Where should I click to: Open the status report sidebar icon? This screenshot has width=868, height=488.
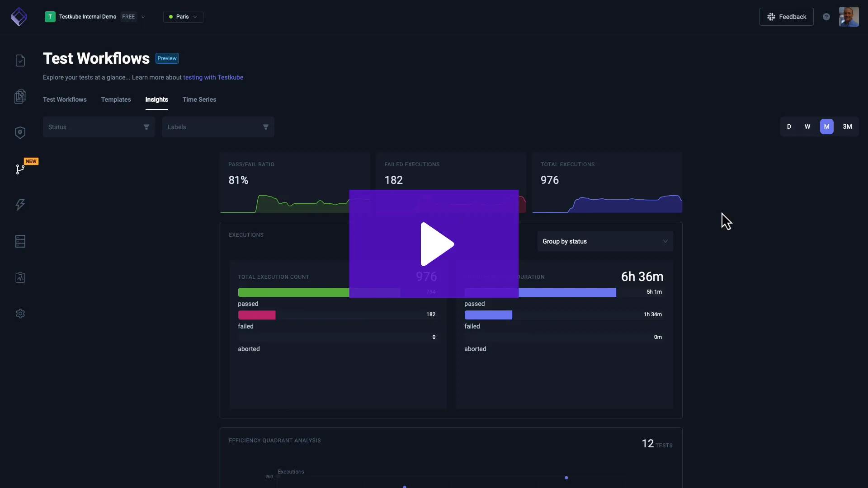coord(20,277)
